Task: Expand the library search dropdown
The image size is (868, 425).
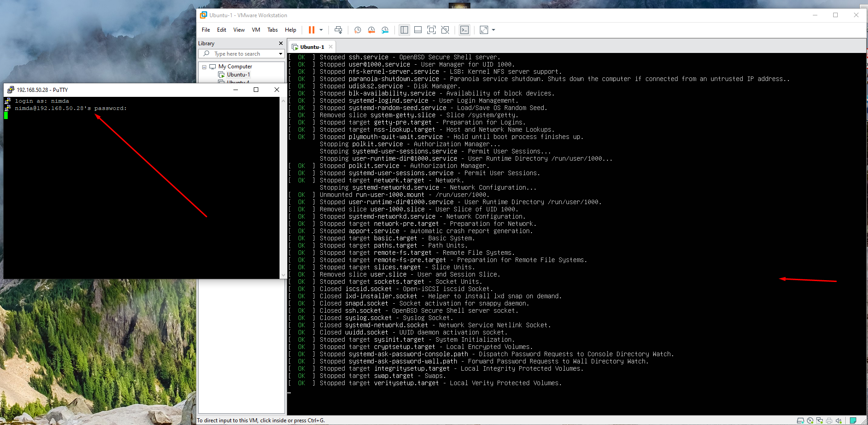Action: (x=280, y=54)
